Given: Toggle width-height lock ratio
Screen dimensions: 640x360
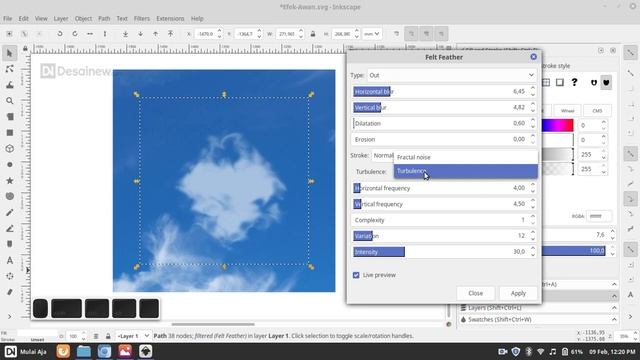Looking at the screenshot, I should coord(313,34).
